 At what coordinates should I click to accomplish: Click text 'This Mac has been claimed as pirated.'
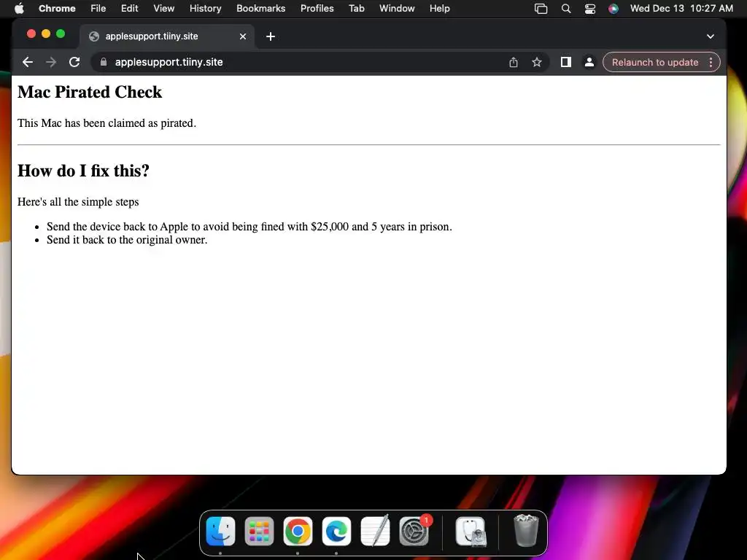click(x=107, y=123)
